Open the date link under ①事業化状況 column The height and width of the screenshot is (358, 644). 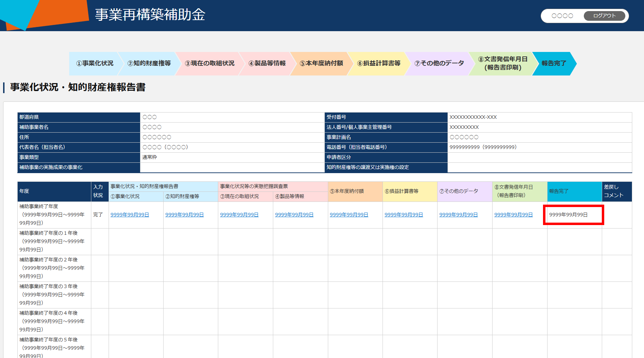click(x=130, y=215)
